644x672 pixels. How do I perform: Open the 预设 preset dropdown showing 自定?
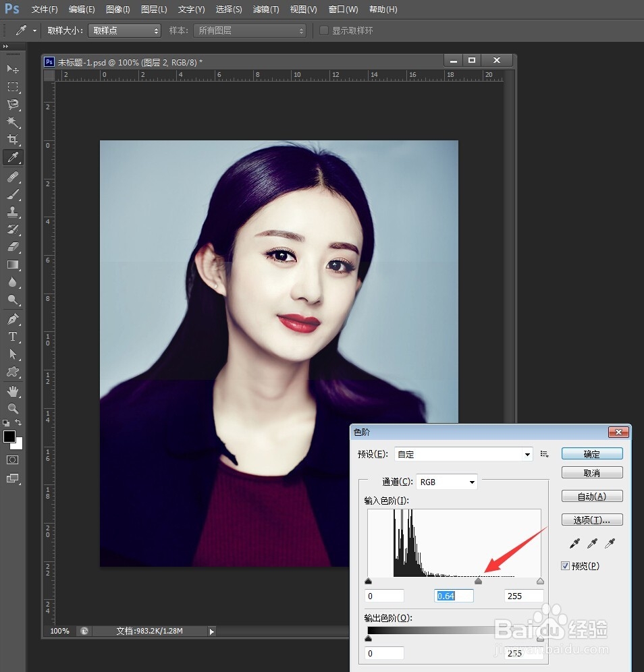[463, 454]
